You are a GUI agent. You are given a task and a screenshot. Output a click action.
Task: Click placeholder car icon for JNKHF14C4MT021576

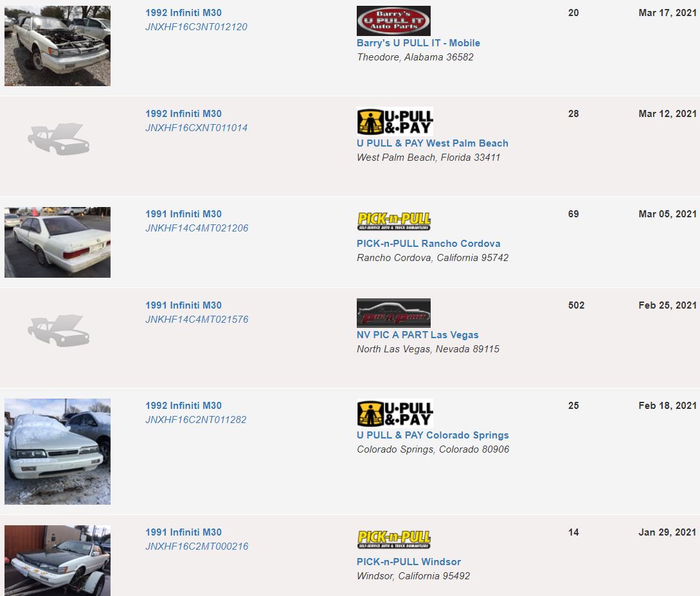tap(58, 330)
